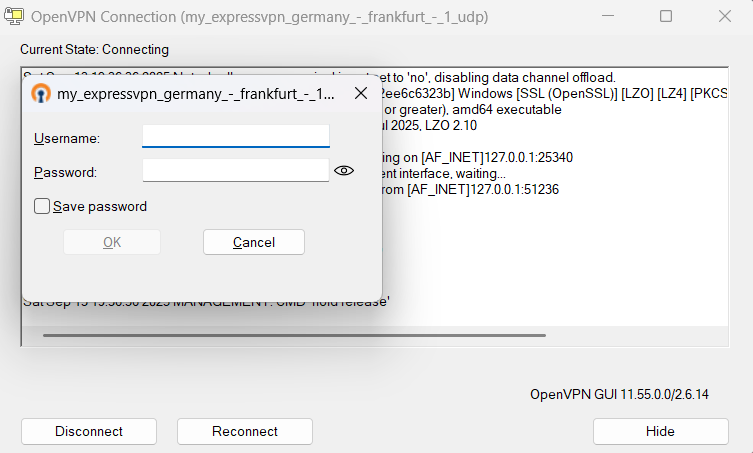753x453 pixels.
Task: Click the 'OpenVPN GUI 11.55.0.0/2.6.14' version text
Action: pyautogui.click(x=619, y=394)
